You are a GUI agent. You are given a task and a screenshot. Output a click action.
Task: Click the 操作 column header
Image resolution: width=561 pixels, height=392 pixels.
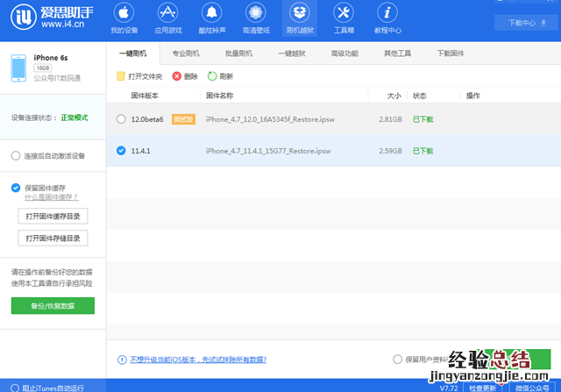472,96
